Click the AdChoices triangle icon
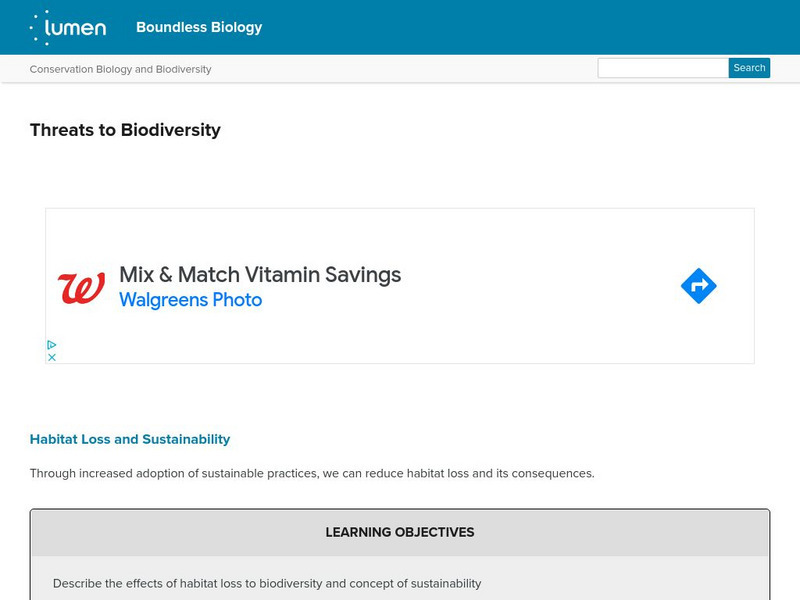 point(52,345)
